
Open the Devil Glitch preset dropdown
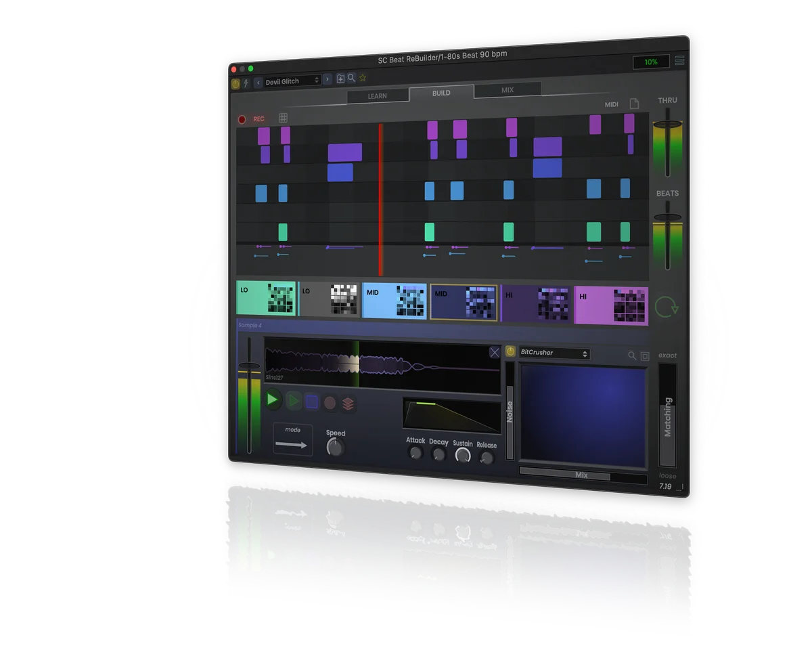(x=292, y=81)
